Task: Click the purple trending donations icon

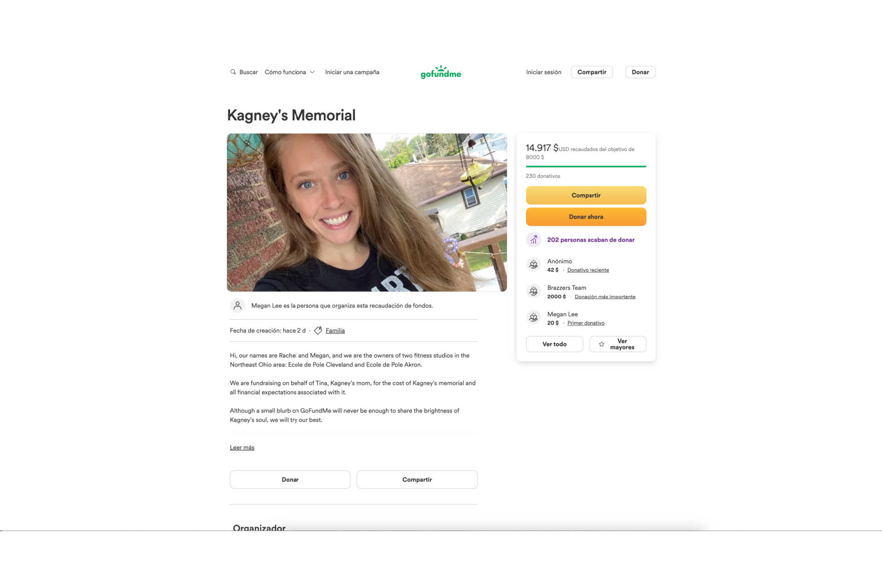Action: (533, 240)
